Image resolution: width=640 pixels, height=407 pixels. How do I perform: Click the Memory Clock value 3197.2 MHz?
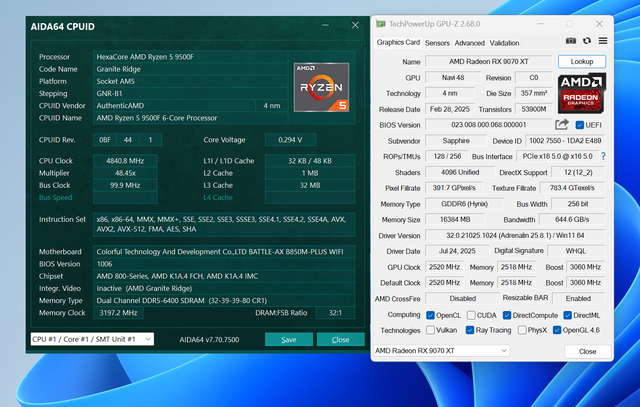pyautogui.click(x=118, y=313)
